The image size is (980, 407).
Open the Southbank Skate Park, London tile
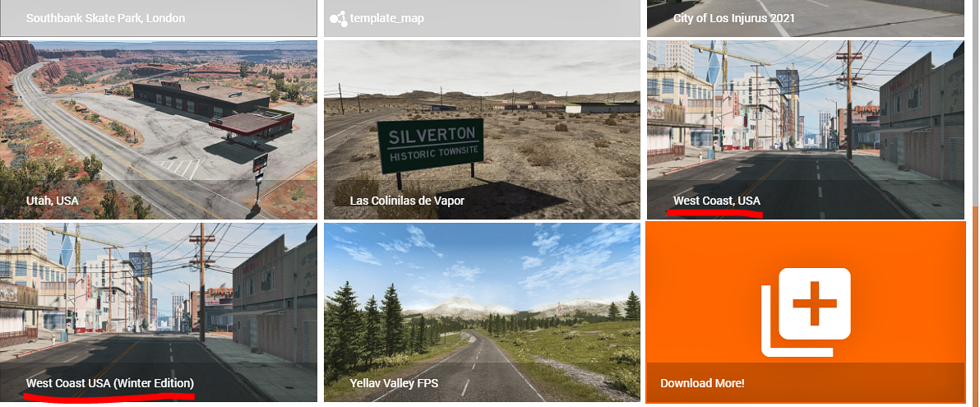[x=158, y=18]
